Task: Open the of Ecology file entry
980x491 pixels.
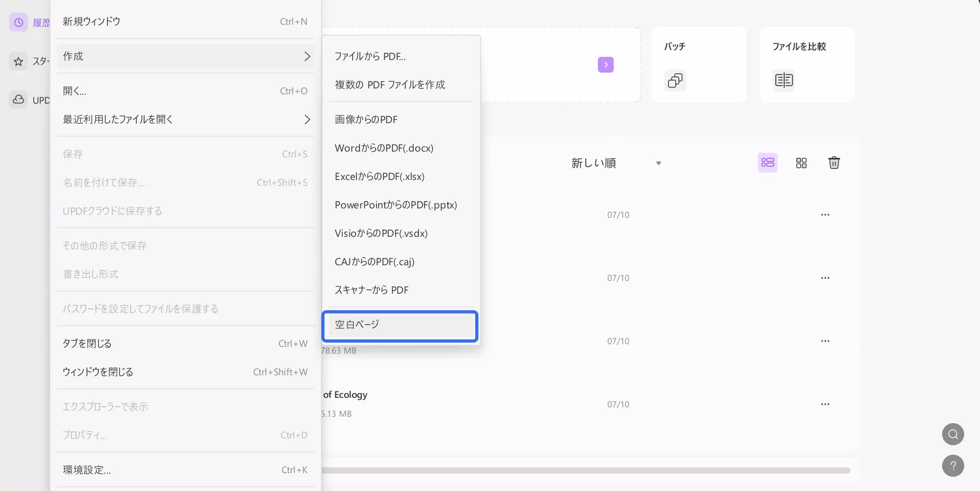Action: (x=345, y=395)
